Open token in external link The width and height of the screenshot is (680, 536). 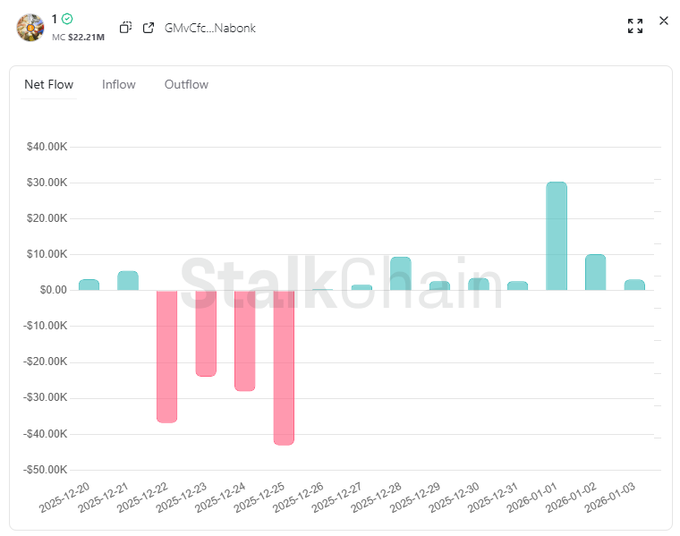click(x=149, y=28)
